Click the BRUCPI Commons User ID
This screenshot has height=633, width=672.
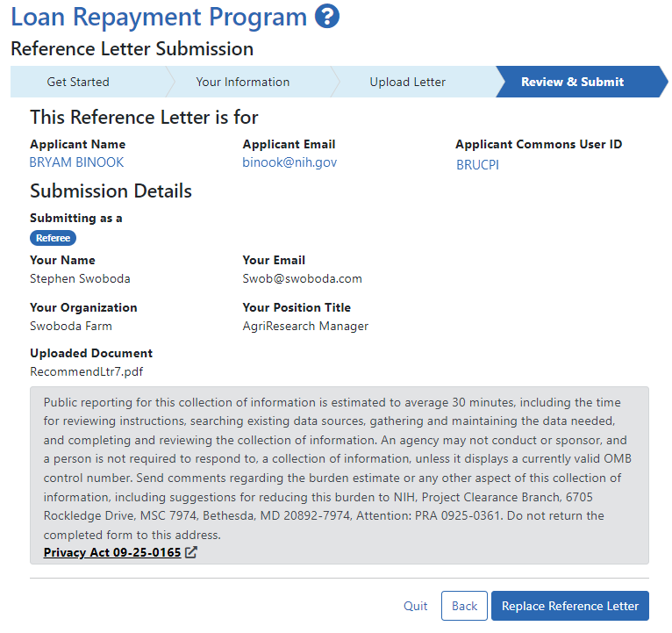click(477, 165)
